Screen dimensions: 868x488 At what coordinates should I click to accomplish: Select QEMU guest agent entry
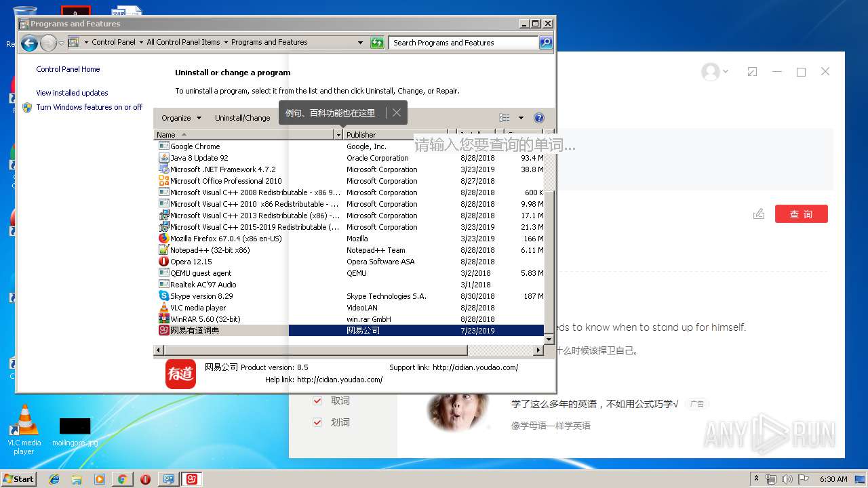click(x=201, y=273)
